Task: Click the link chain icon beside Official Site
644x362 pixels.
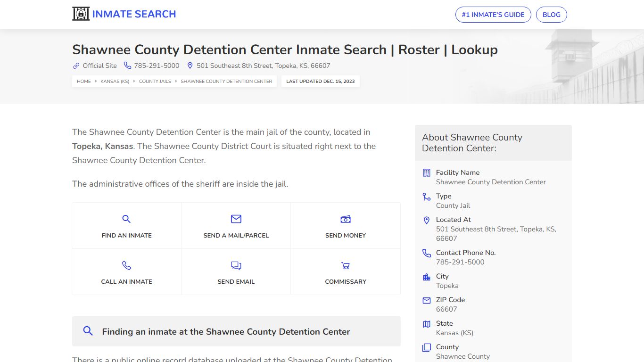Action: (x=76, y=66)
